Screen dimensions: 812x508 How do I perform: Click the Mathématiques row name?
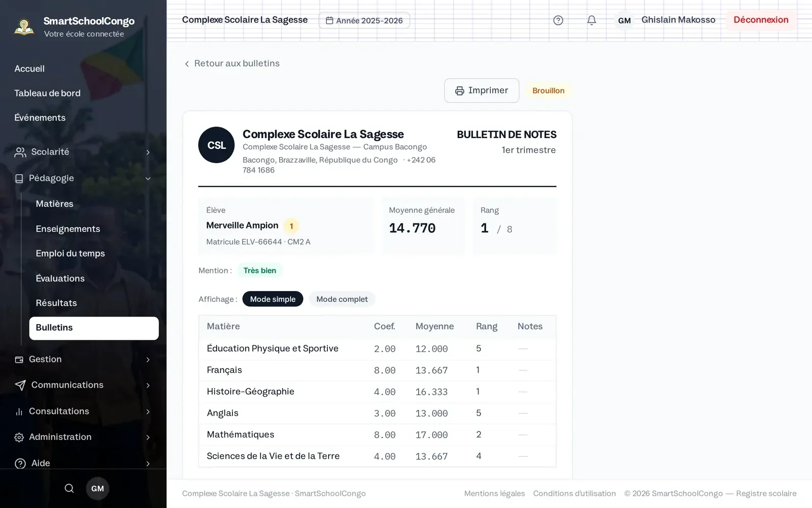click(x=241, y=434)
